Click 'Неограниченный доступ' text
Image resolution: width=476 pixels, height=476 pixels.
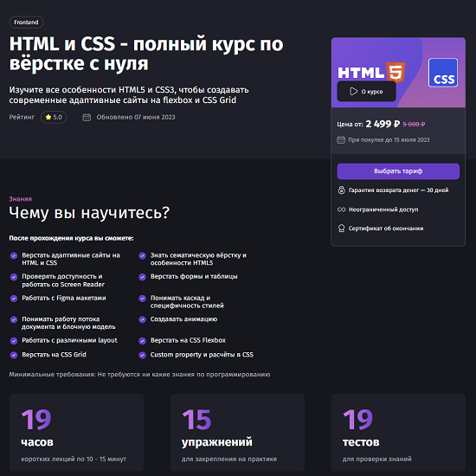383,209
